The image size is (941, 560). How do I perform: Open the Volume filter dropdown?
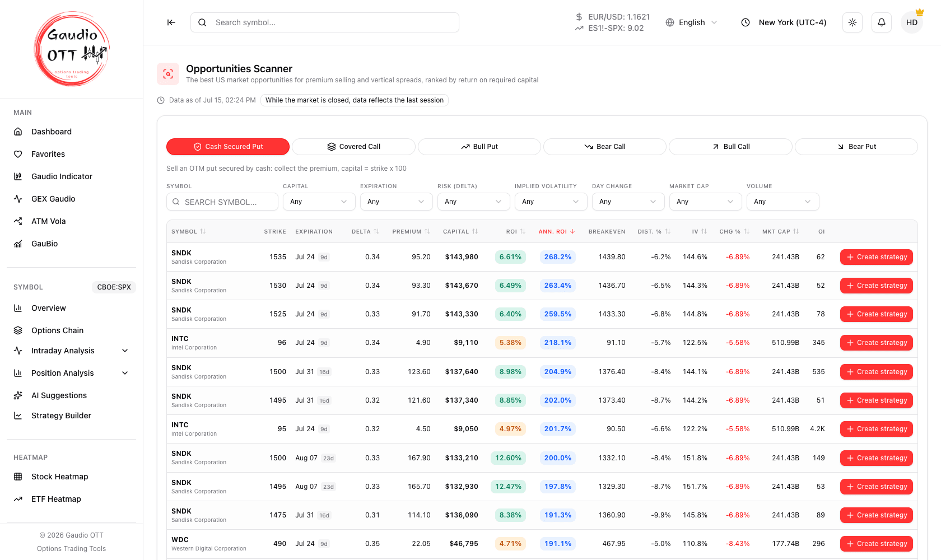pyautogui.click(x=783, y=202)
